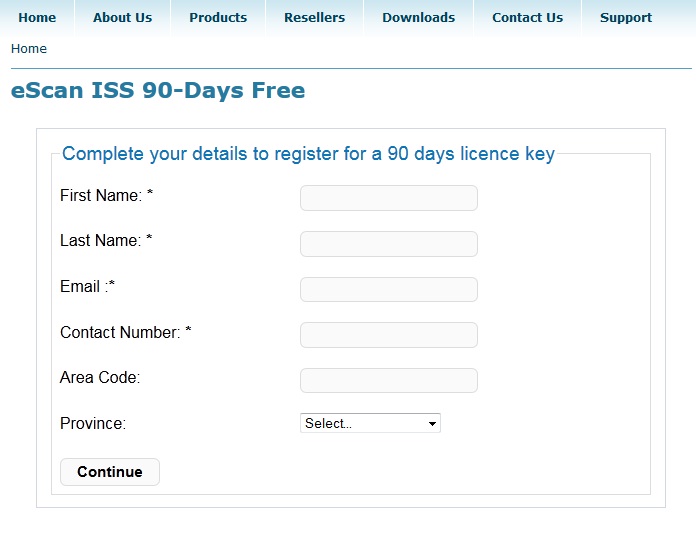The width and height of the screenshot is (696, 541).
Task: Focus the Last Name input field
Action: [x=389, y=244]
